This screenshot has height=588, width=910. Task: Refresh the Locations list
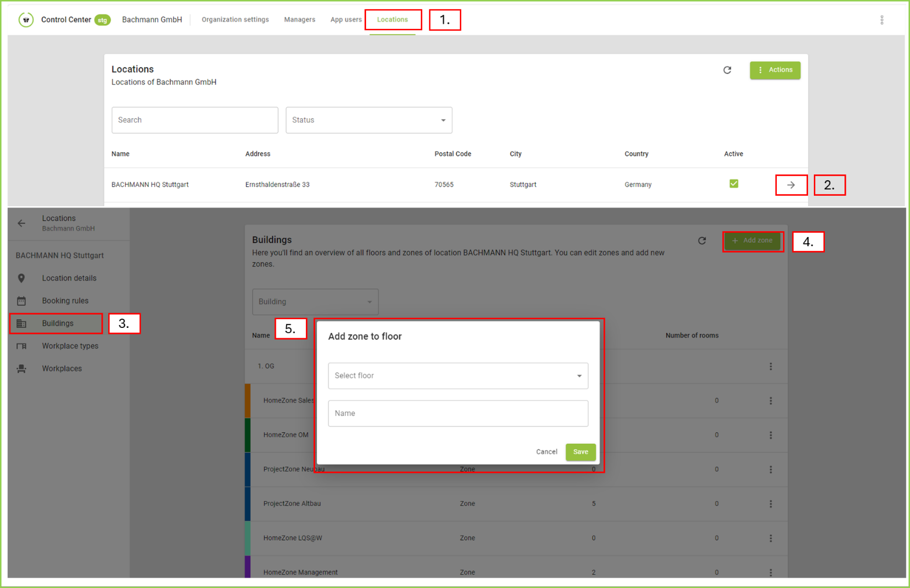(x=727, y=70)
